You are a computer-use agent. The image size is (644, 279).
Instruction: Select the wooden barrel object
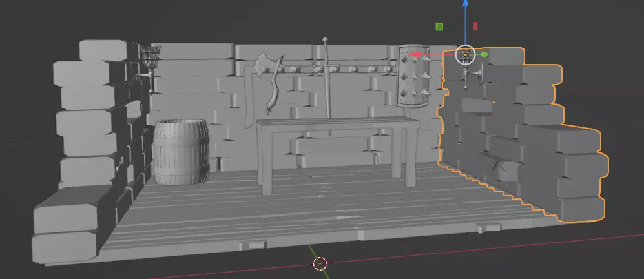181,152
